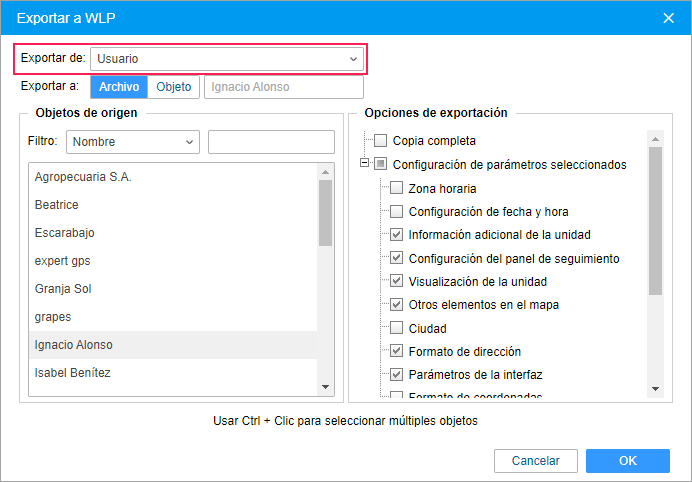Collapse the Configuración de parámetros seleccionados tree
Viewport: 692px width, 482px height.
coord(365,164)
